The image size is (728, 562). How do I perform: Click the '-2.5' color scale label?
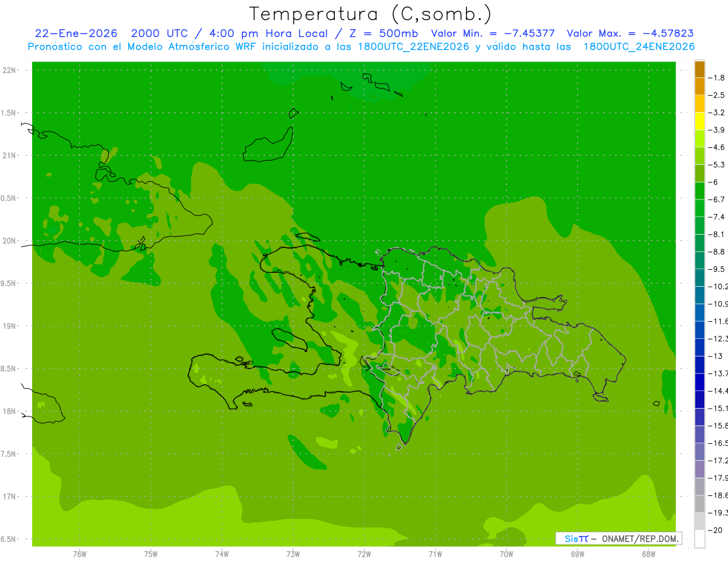(x=717, y=95)
